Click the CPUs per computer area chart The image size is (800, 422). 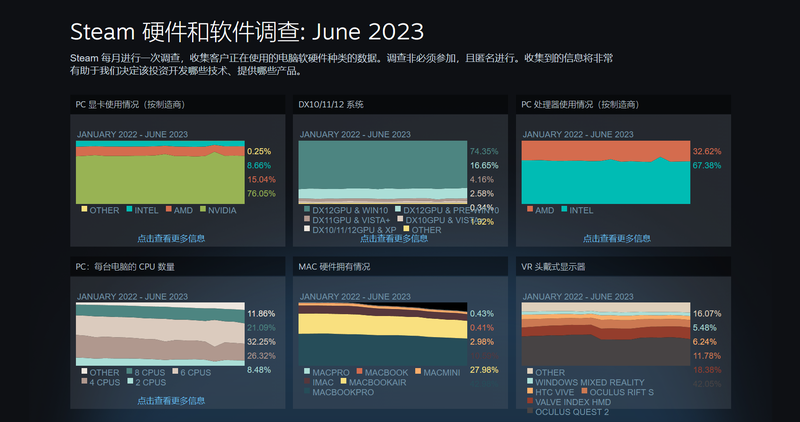160,334
